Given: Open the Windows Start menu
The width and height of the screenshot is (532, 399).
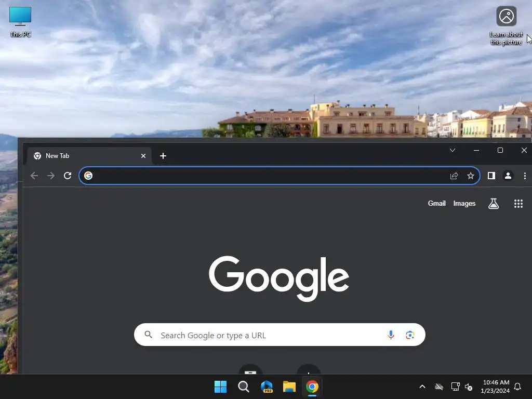Looking at the screenshot, I should 220,387.
